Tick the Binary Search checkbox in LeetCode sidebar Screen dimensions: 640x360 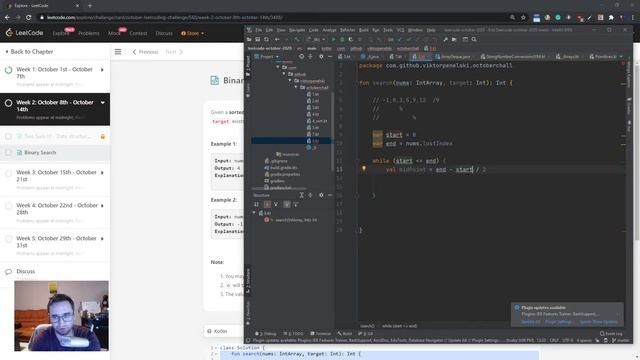pos(8,153)
